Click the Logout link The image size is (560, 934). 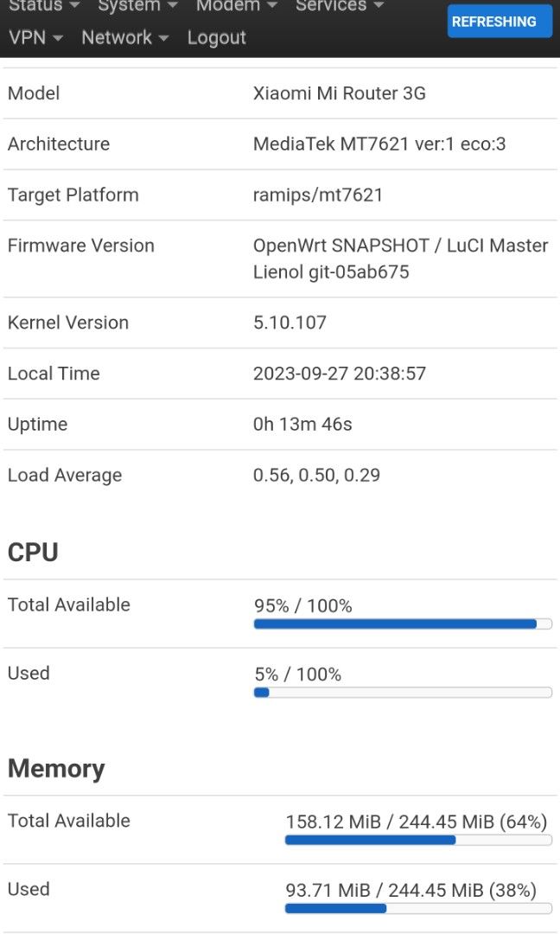pos(216,38)
